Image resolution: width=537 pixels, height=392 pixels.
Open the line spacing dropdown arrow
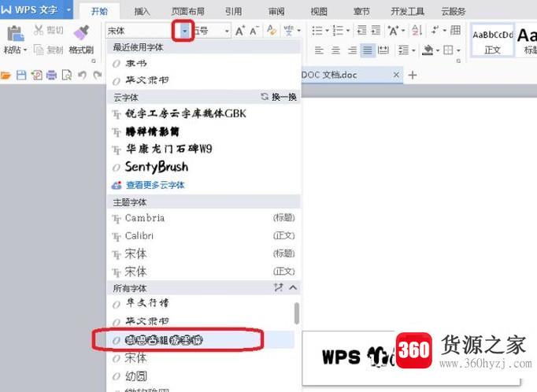point(413,50)
